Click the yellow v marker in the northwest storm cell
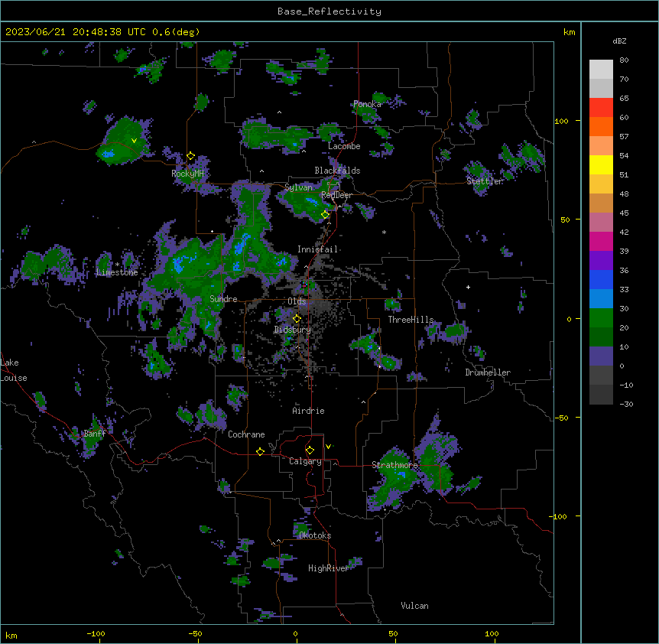The image size is (659, 644). [134, 141]
